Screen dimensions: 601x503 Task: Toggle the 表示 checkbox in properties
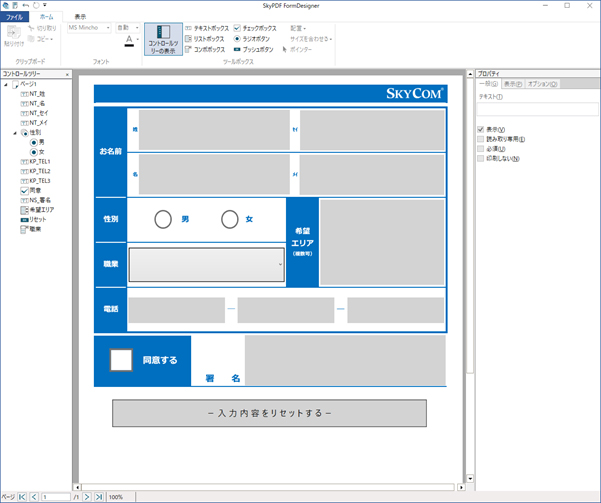click(481, 129)
